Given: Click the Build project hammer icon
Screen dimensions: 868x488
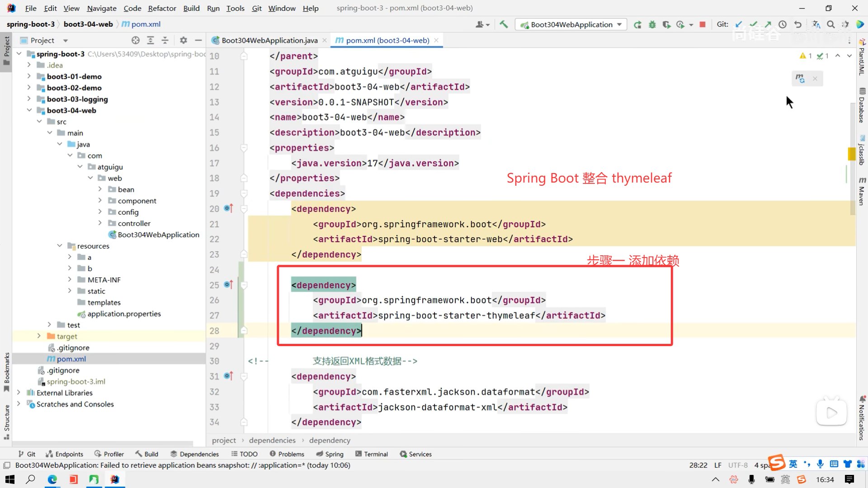Looking at the screenshot, I should tap(504, 24).
